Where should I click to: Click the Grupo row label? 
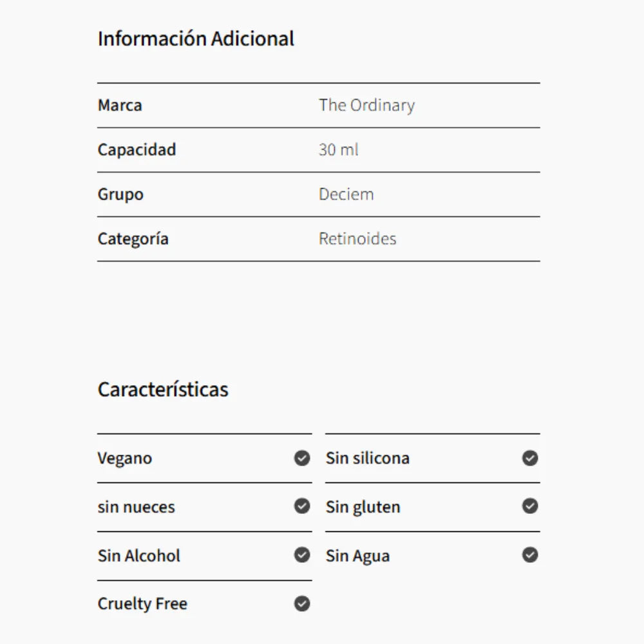coord(120,194)
